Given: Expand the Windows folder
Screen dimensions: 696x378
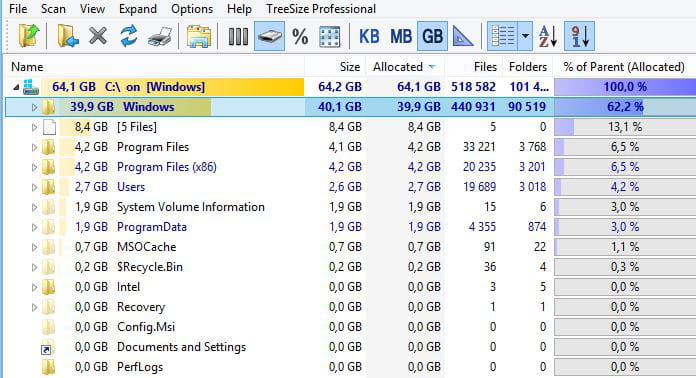Looking at the screenshot, I should point(34,107).
